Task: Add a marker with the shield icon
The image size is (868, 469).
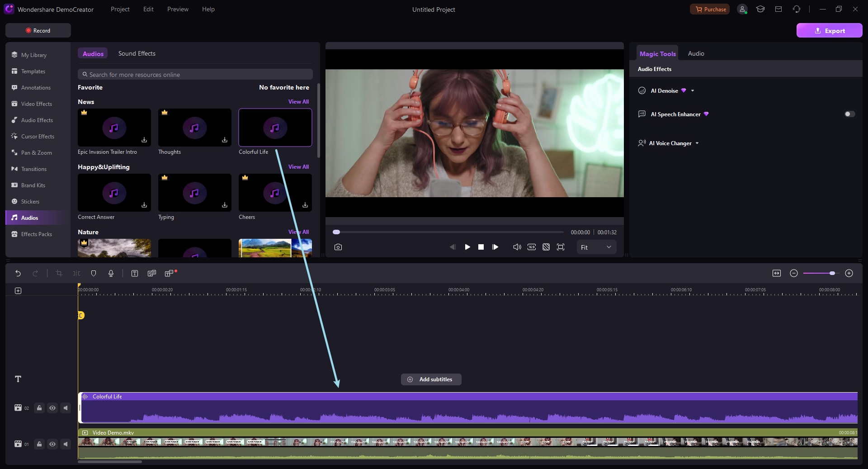Action: [x=94, y=273]
